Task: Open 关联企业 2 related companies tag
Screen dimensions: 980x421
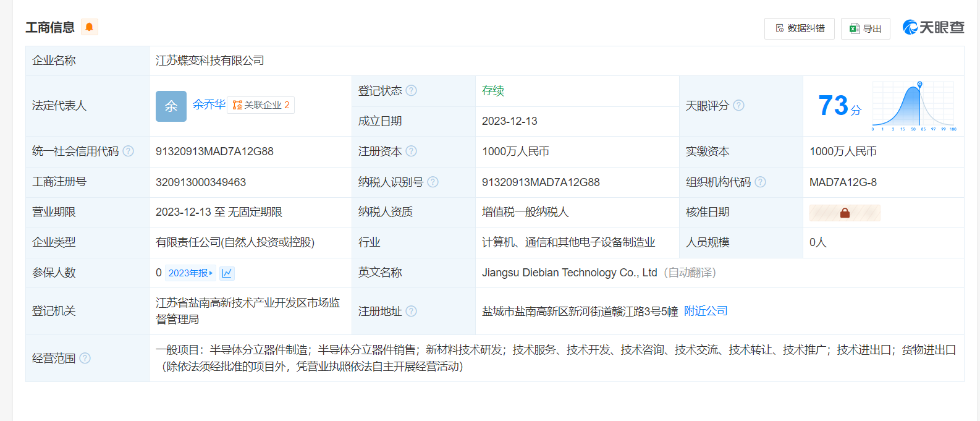Action: coord(261,105)
